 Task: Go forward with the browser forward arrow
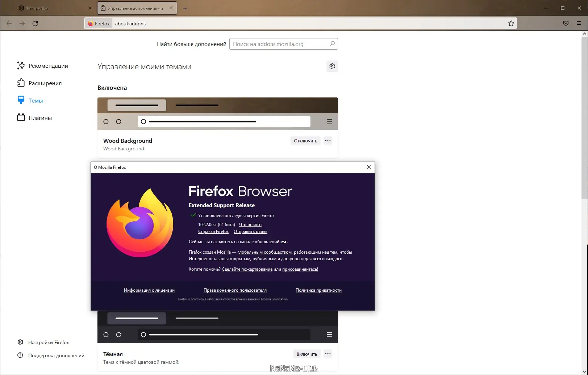click(22, 24)
